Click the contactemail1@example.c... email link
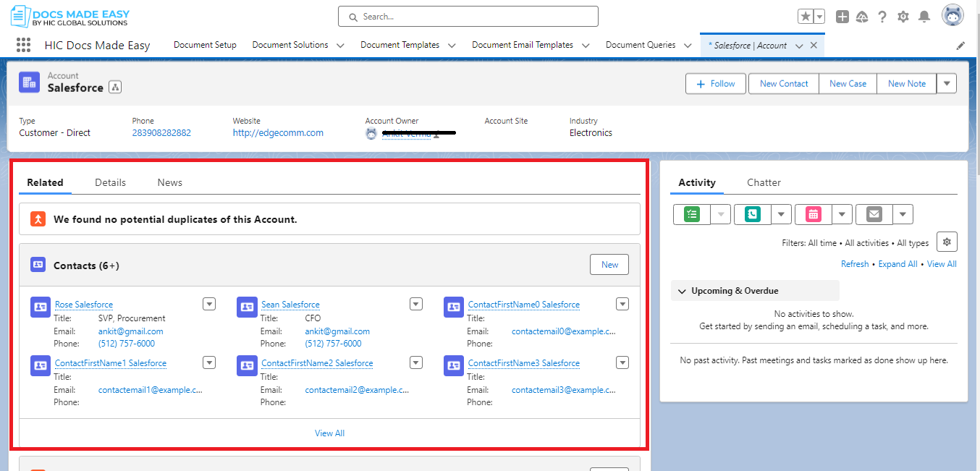 tap(151, 389)
